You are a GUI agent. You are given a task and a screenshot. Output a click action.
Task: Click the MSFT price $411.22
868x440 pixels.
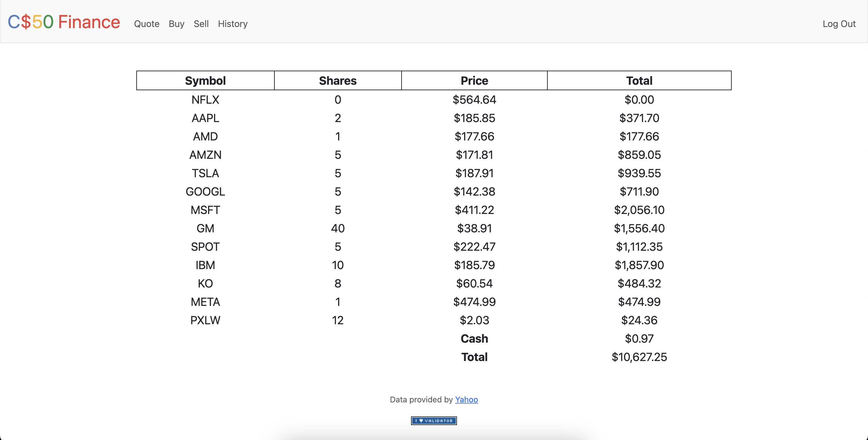point(474,210)
